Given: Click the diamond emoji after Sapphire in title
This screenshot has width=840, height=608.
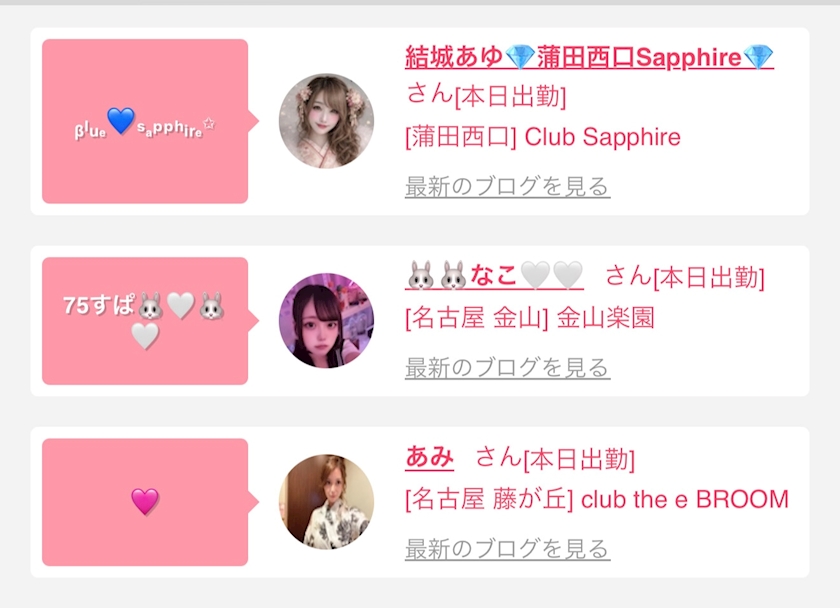Looking at the screenshot, I should [x=759, y=57].
